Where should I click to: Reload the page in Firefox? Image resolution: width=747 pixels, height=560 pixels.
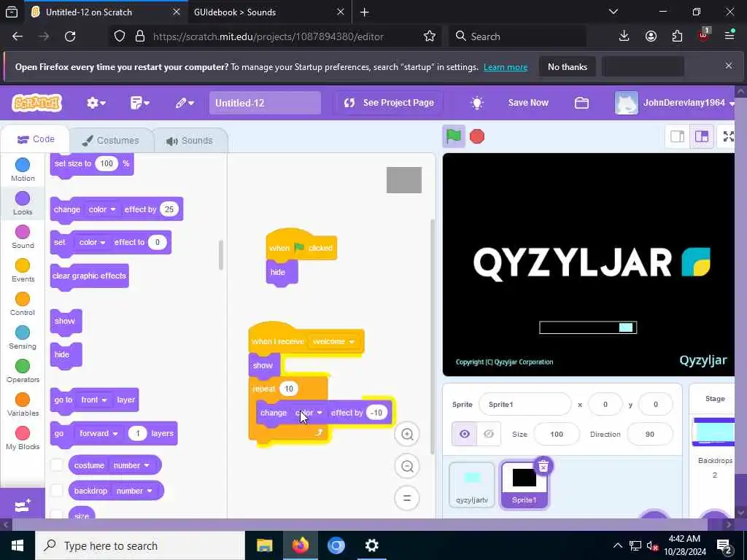[70, 36]
